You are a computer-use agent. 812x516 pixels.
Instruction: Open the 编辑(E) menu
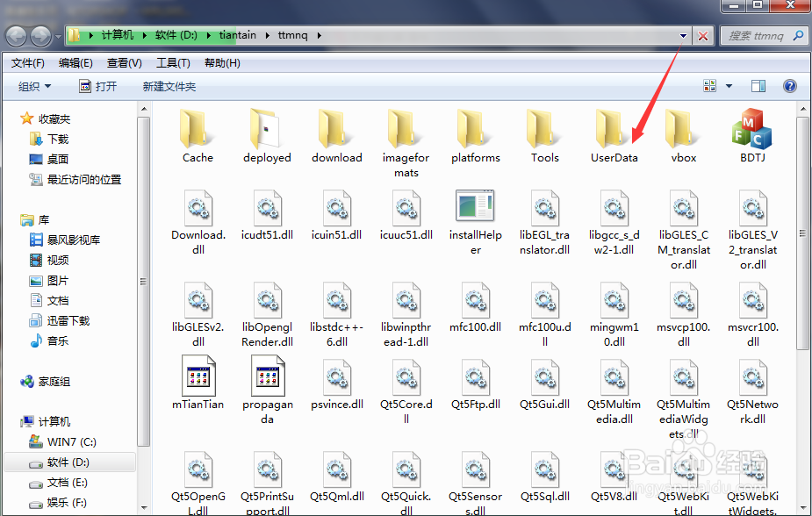click(x=75, y=63)
